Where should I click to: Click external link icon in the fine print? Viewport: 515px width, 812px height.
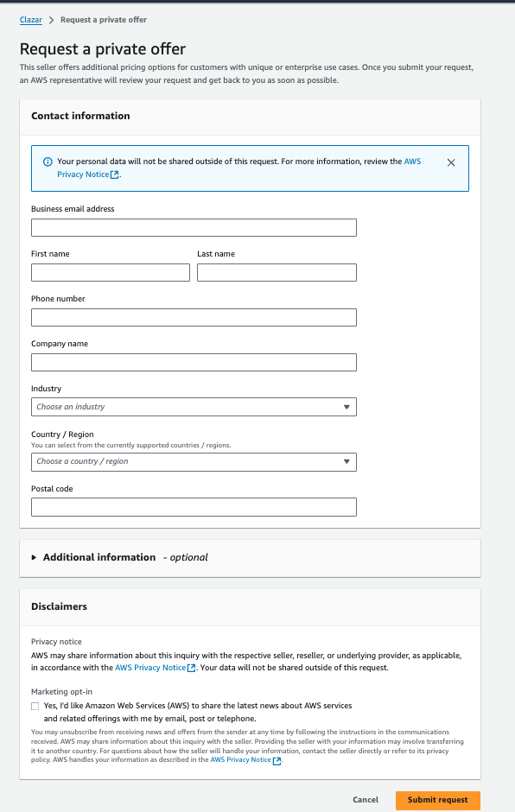point(277,760)
